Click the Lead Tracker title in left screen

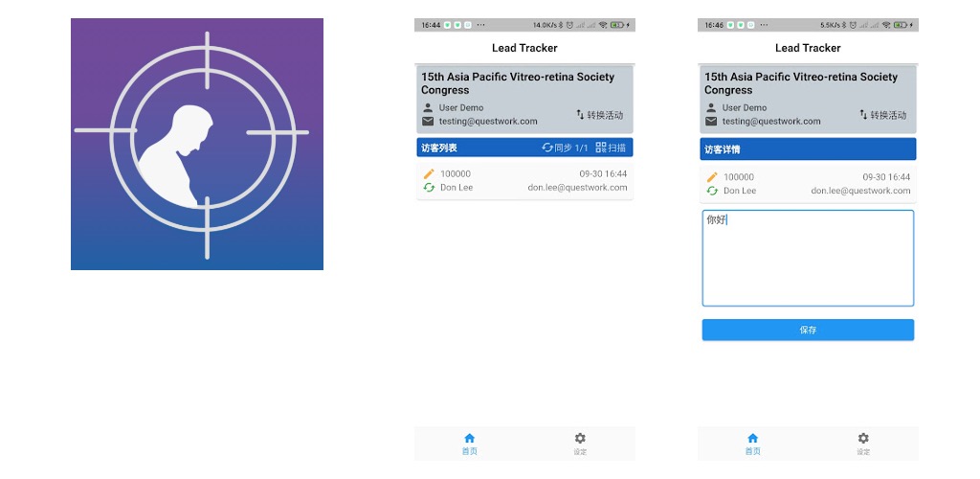point(524,48)
